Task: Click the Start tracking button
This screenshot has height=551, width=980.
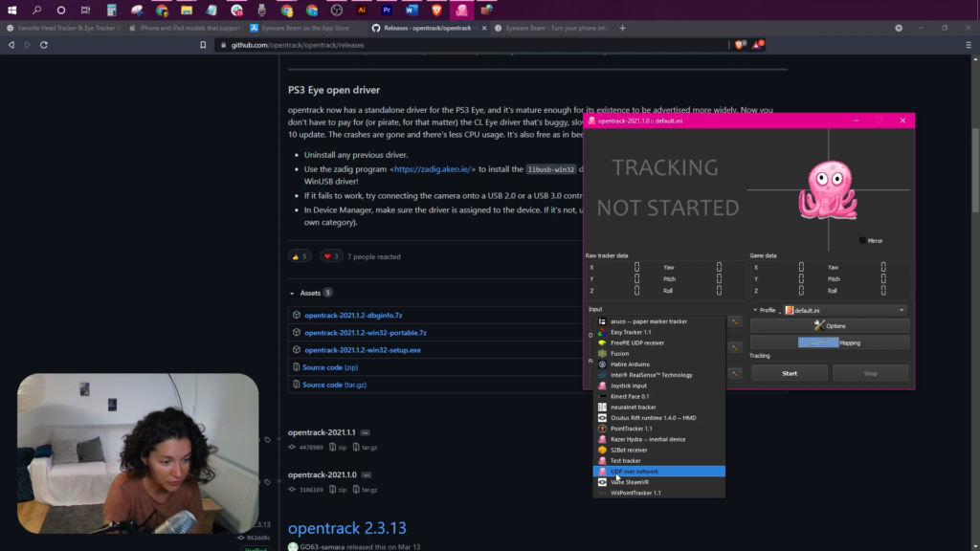Action: tap(790, 373)
